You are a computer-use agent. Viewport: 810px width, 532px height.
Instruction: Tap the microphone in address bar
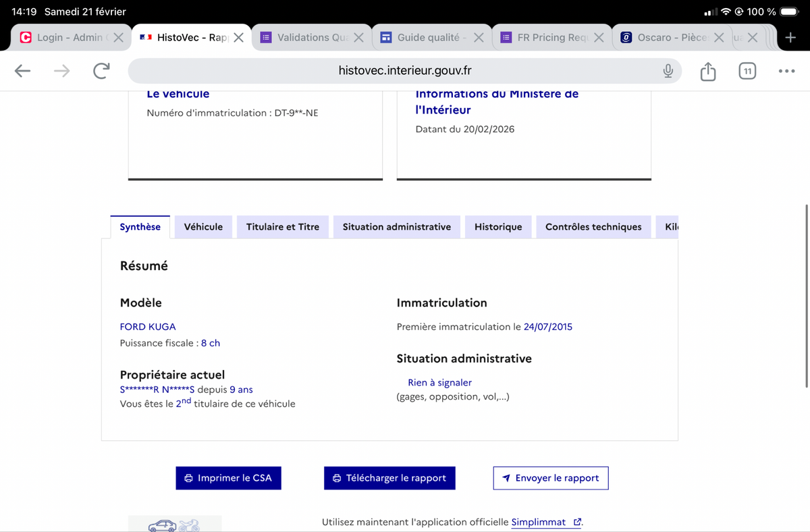[x=668, y=71]
